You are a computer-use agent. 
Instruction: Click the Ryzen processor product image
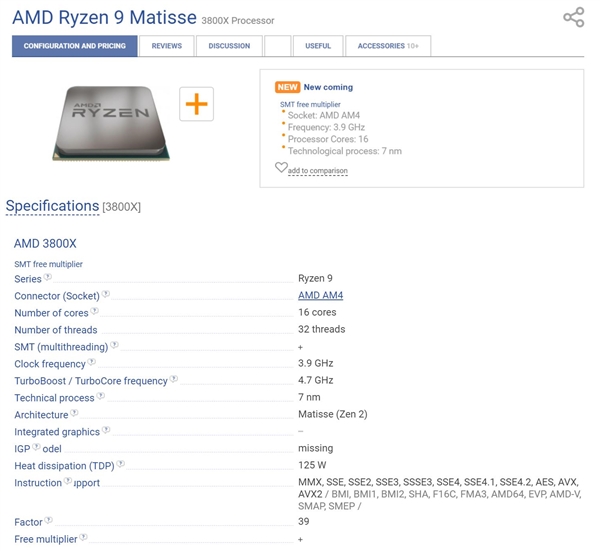pyautogui.click(x=111, y=120)
